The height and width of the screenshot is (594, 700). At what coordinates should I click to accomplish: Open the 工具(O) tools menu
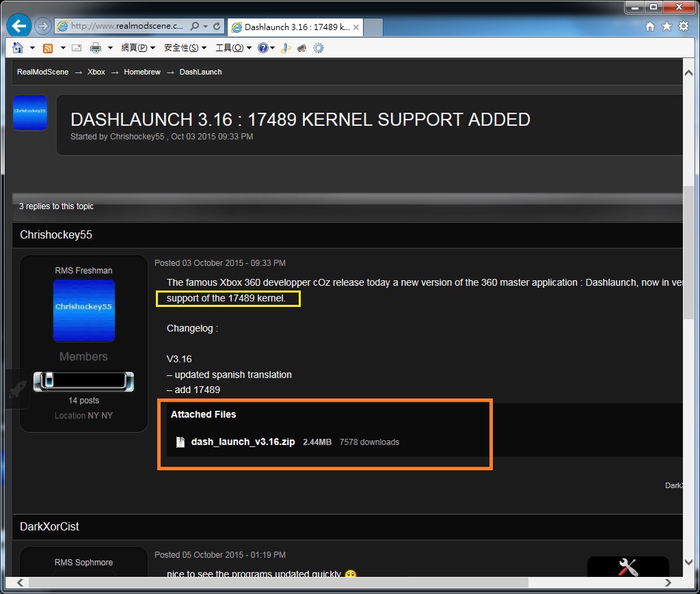[234, 48]
